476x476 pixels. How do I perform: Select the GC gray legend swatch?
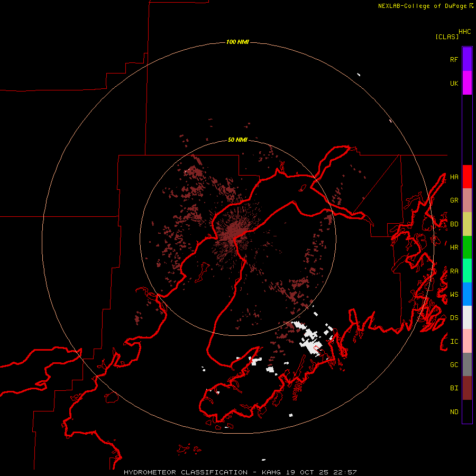pyautogui.click(x=467, y=364)
